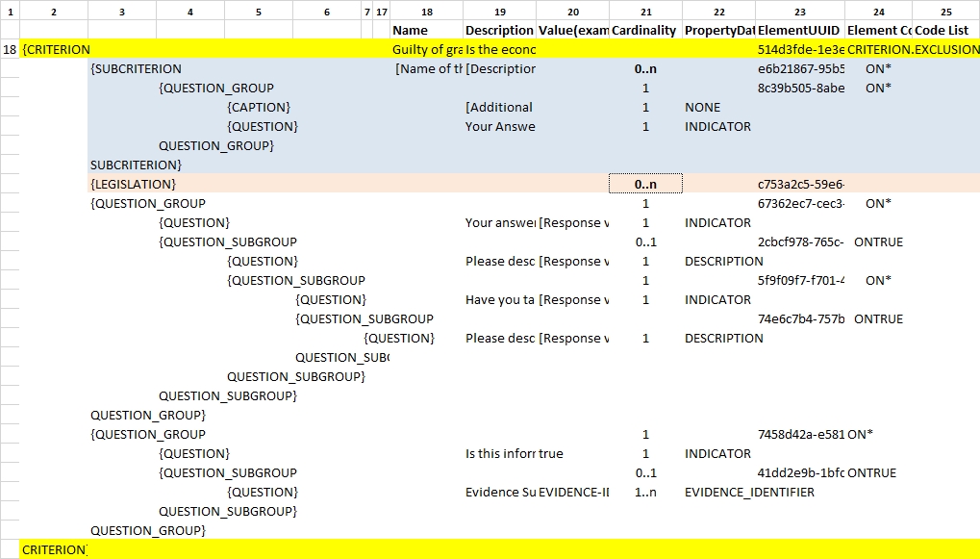Select the NONE property data type cell
This screenshot has height=559, width=980.
pyautogui.click(x=702, y=107)
